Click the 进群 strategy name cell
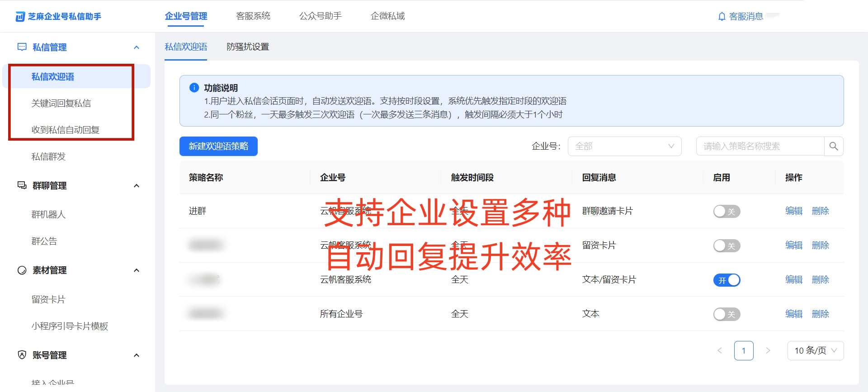868x392 pixels. (197, 211)
